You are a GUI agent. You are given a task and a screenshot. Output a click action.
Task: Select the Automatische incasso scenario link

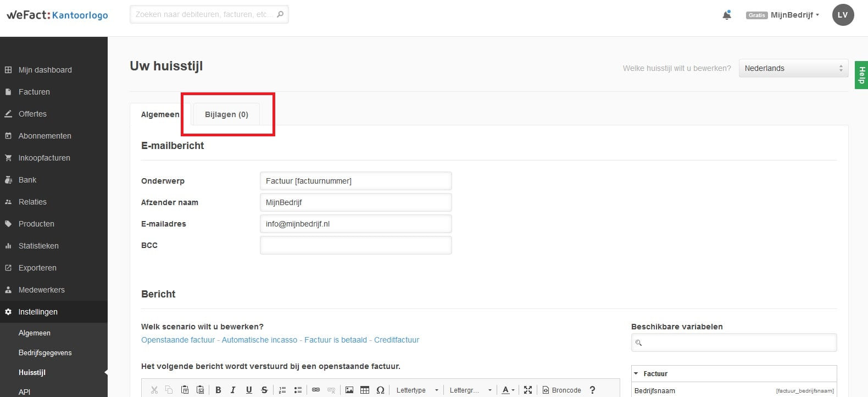click(259, 340)
